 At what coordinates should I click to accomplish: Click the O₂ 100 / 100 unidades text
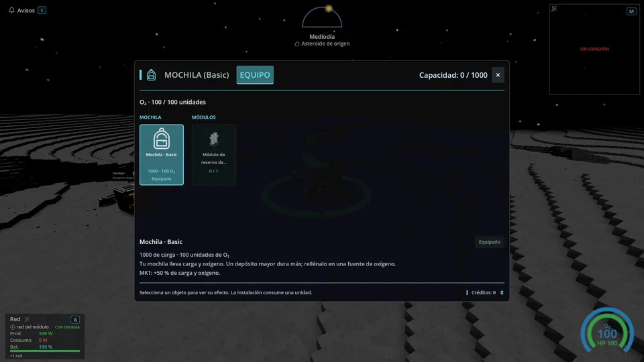coord(172,102)
